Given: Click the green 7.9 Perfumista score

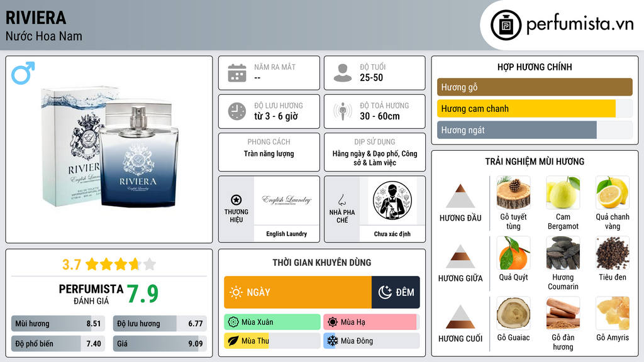Looking at the screenshot, I should (143, 293).
